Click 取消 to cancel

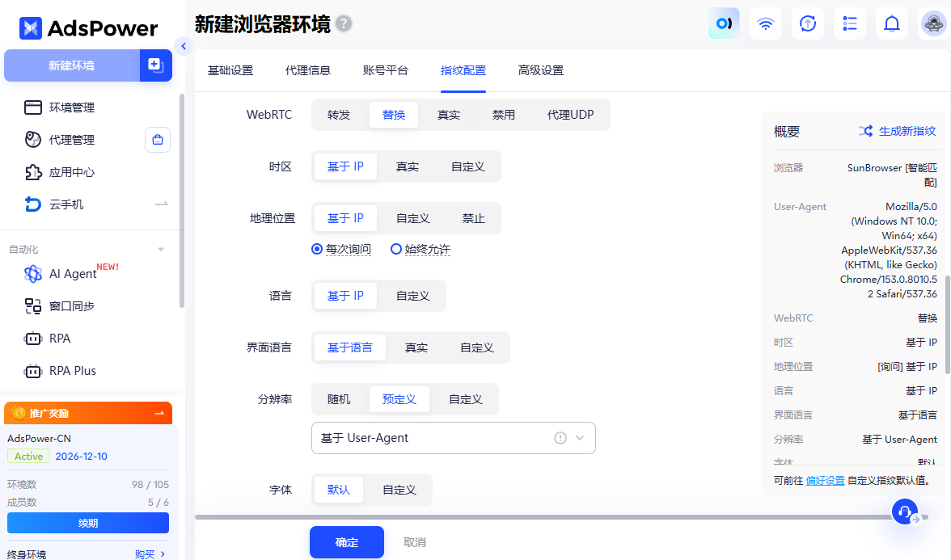tap(415, 542)
